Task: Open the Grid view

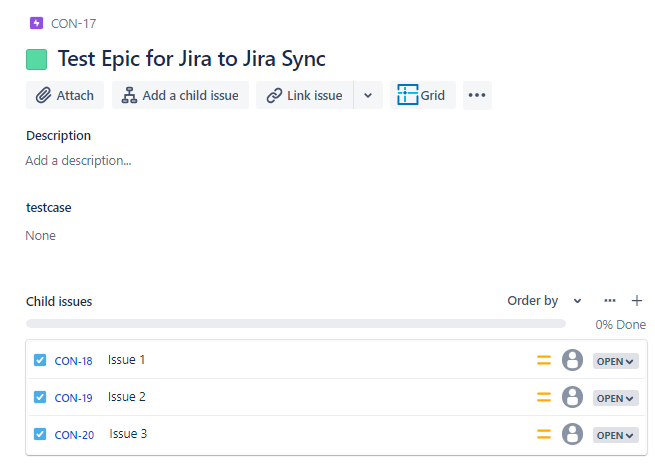Action: (x=422, y=95)
